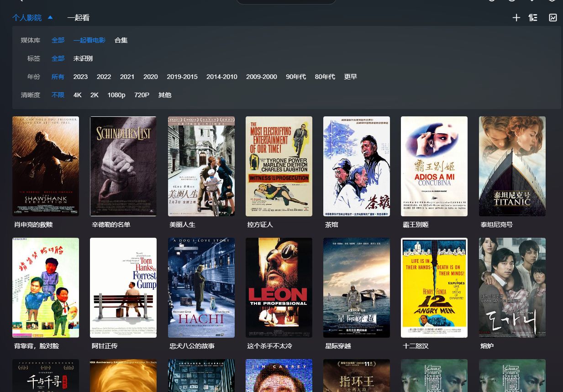Click the title 美丽人生
This screenshot has height=392, width=563.
[x=183, y=225]
